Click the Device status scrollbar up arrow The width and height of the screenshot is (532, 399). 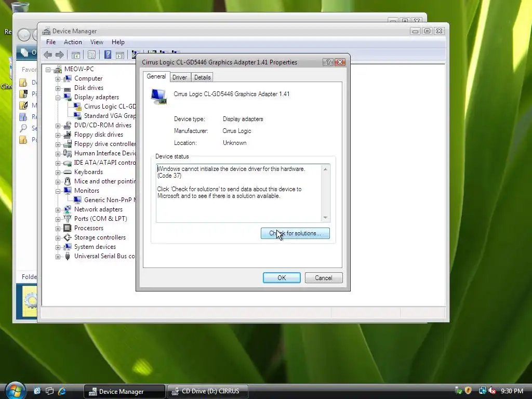coord(325,169)
